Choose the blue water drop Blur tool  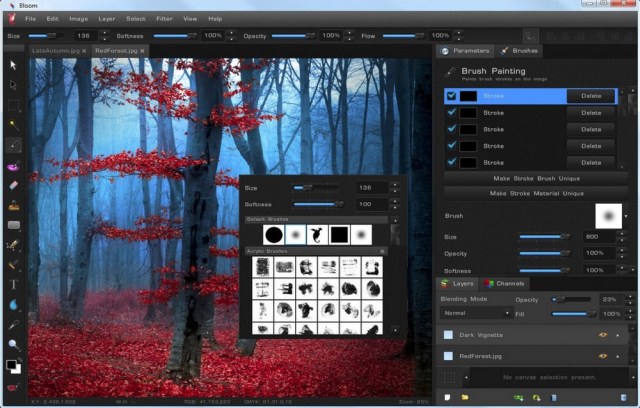point(14,305)
